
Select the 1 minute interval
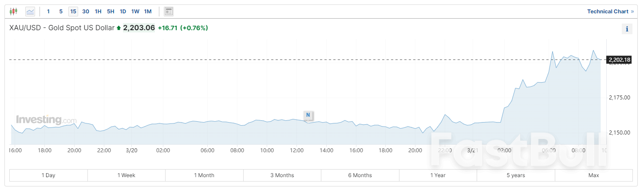point(48,11)
